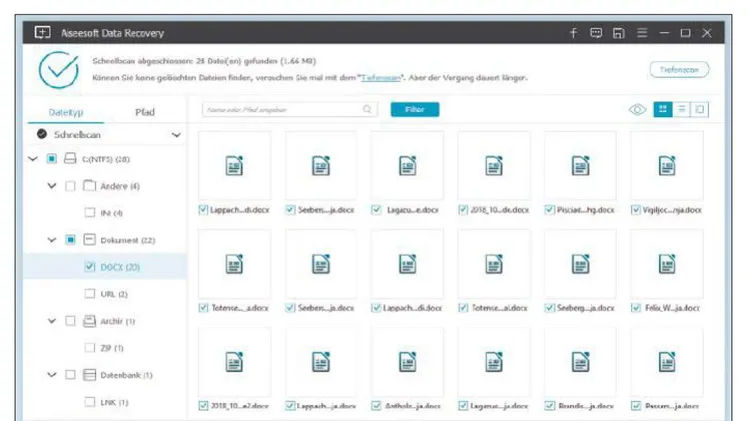
Task: Collapse the C(NTFS) drive node
Action: [33, 158]
